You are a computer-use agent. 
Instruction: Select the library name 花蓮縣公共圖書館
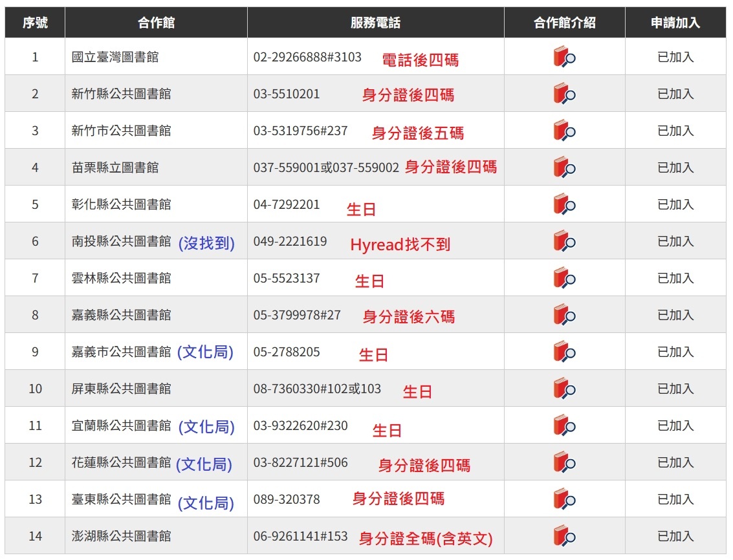(121, 463)
